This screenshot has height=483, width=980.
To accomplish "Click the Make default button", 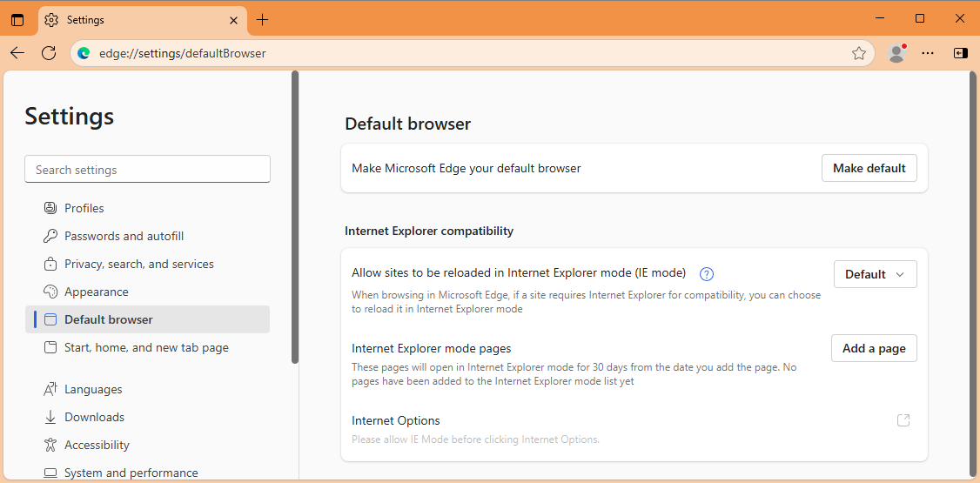I will pyautogui.click(x=869, y=168).
